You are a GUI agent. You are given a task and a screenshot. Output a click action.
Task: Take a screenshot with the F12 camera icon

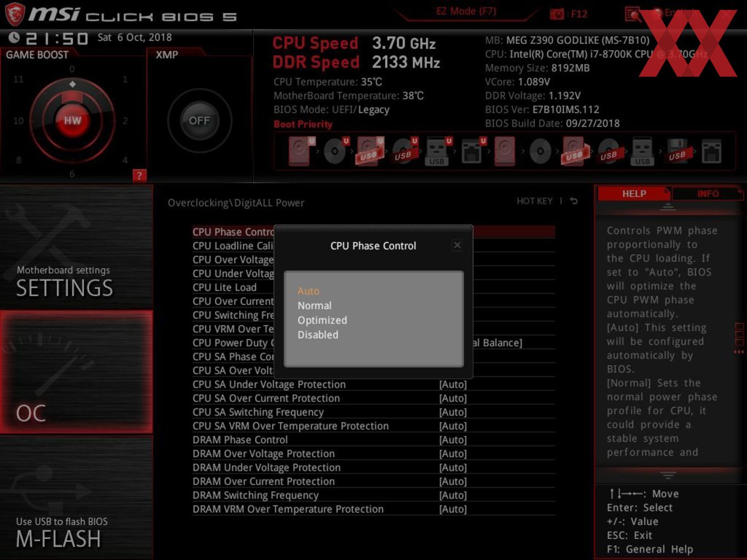point(556,14)
